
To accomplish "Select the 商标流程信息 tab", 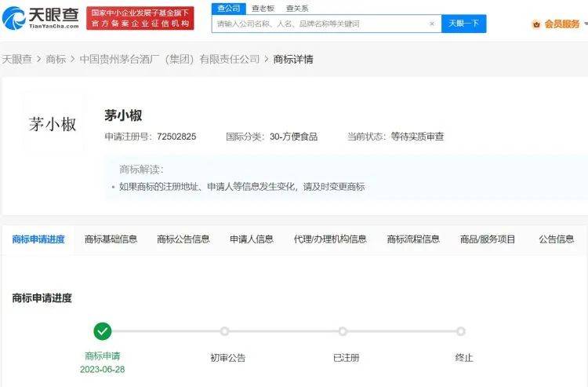I will tap(413, 239).
